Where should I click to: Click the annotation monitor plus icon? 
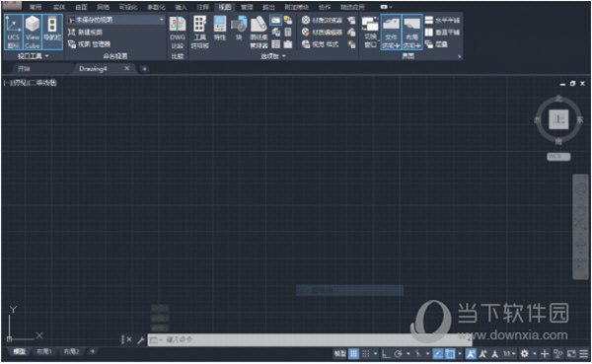pos(545,354)
